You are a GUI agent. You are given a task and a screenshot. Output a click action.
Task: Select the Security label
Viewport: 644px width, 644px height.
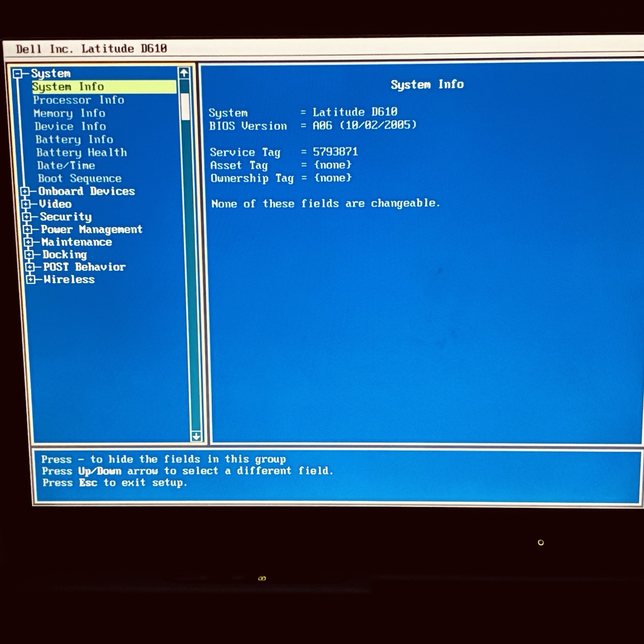66,217
